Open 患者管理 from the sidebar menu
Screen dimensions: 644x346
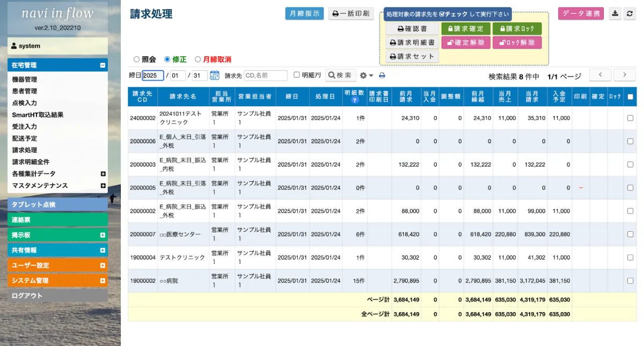tap(25, 91)
